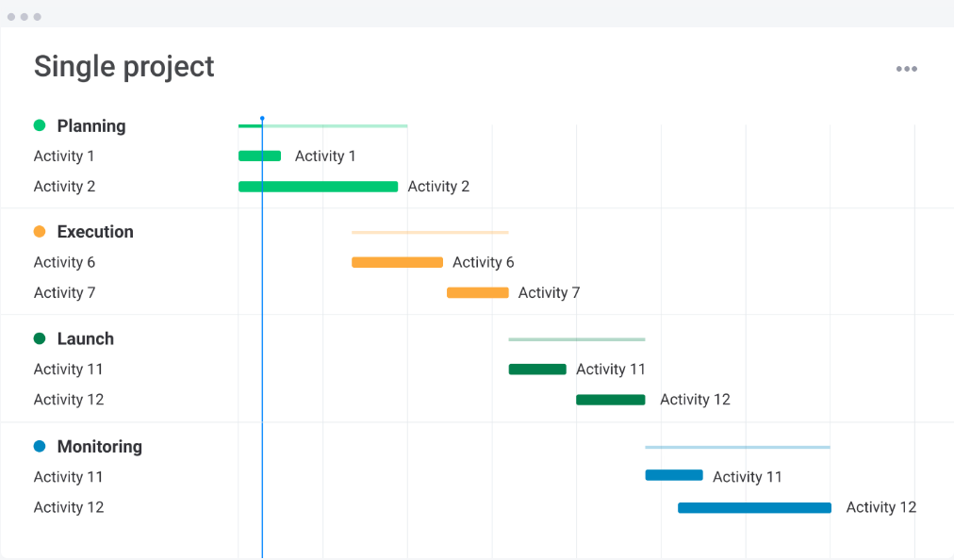Click the Monitoring group blue status dot
Screen dimensions: 954x560
(38, 446)
